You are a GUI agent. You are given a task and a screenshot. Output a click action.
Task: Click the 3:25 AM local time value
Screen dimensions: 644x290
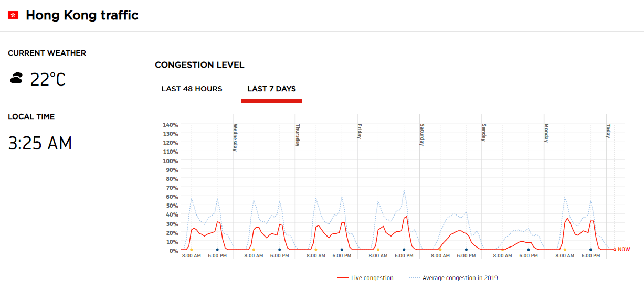[40, 143]
